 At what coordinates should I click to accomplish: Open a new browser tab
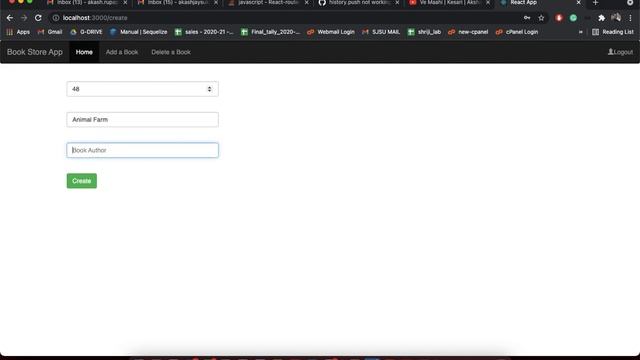595,3
